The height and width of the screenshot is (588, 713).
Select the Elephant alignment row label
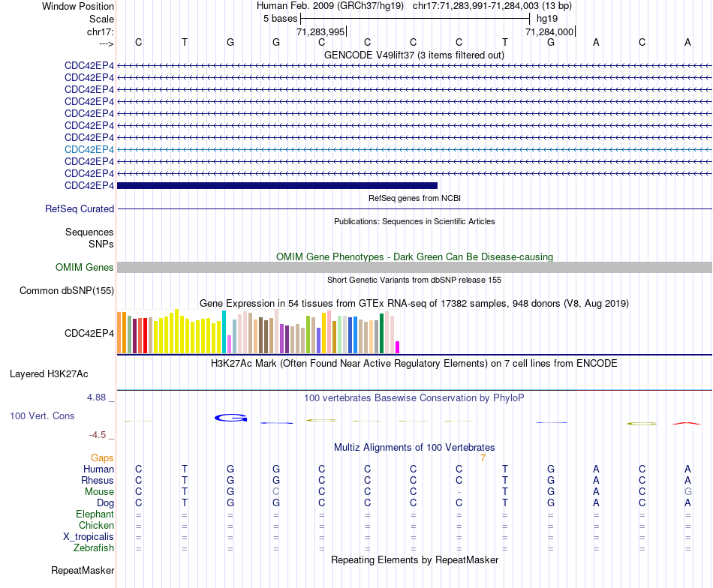95,514
